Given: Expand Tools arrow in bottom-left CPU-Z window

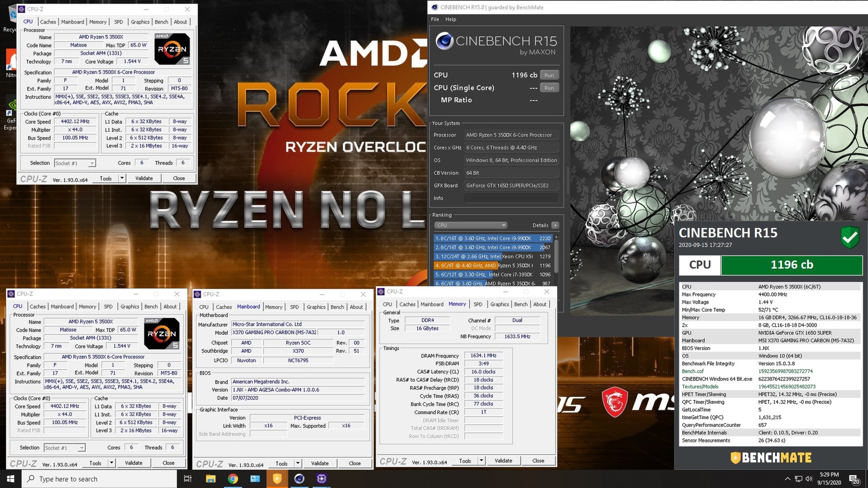Looking at the screenshot, I should 111,463.
